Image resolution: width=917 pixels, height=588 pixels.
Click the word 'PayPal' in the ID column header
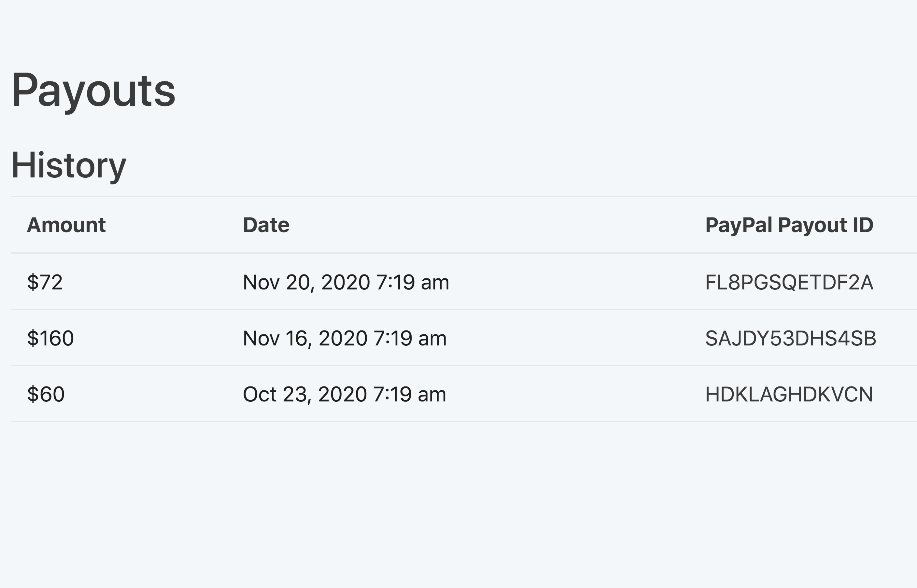739,225
